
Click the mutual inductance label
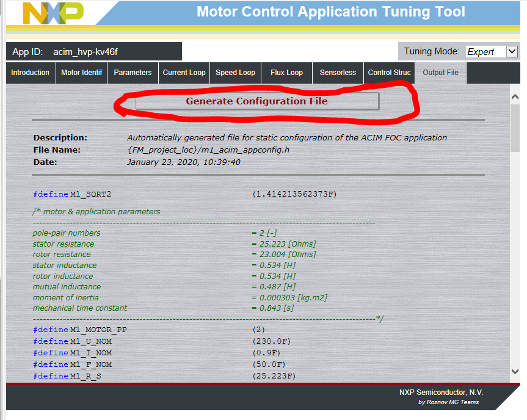point(67,286)
